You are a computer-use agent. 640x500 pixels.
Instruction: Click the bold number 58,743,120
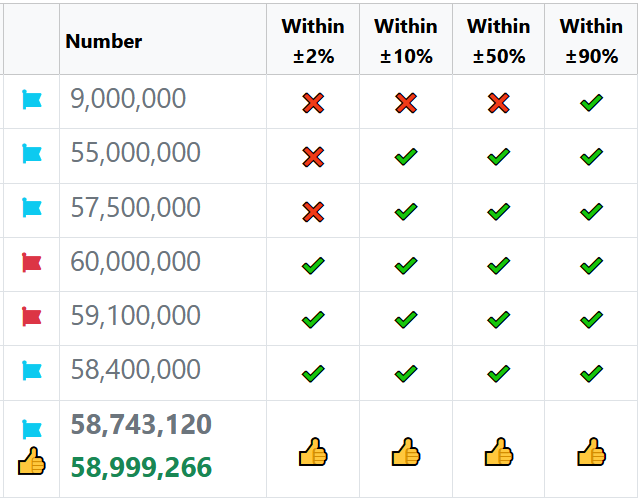[141, 425]
